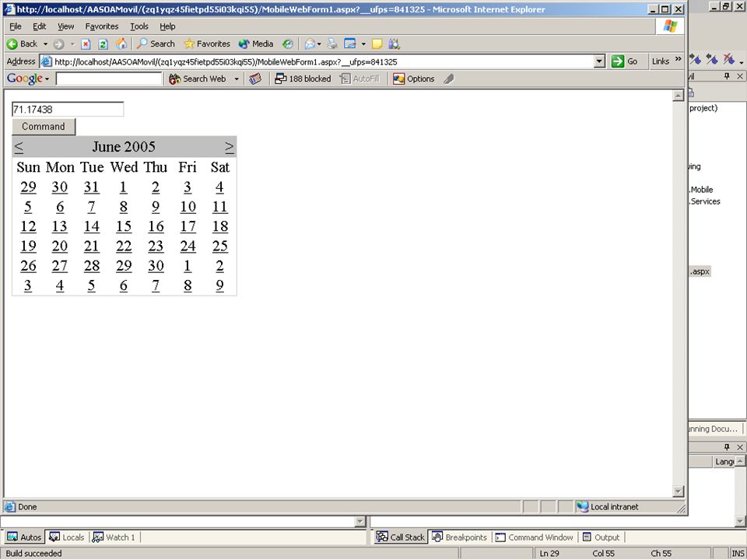Open the File menu
Screen dimensions: 747x560
16,26
